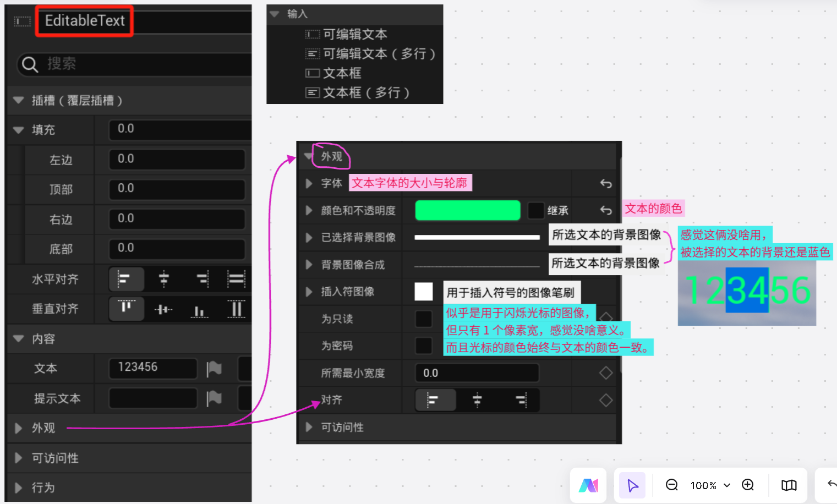Select horizontal left alignment for EditableText
Screen dimensions: 837x504
coord(126,280)
